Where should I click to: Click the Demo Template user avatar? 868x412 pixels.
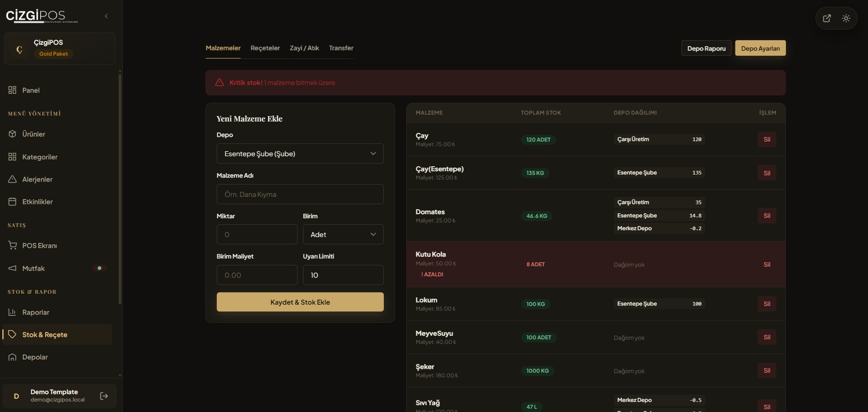[x=16, y=396]
